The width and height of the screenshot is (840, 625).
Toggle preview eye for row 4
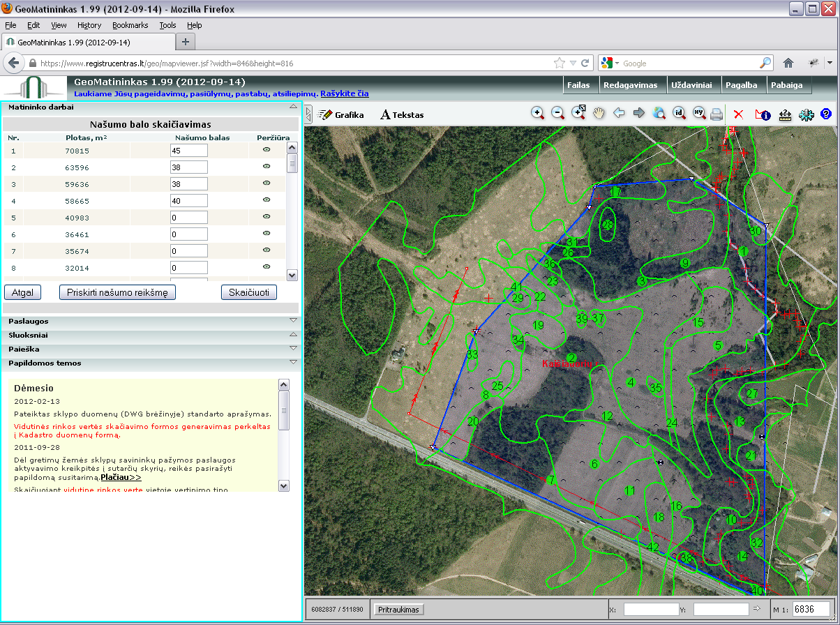click(x=267, y=200)
